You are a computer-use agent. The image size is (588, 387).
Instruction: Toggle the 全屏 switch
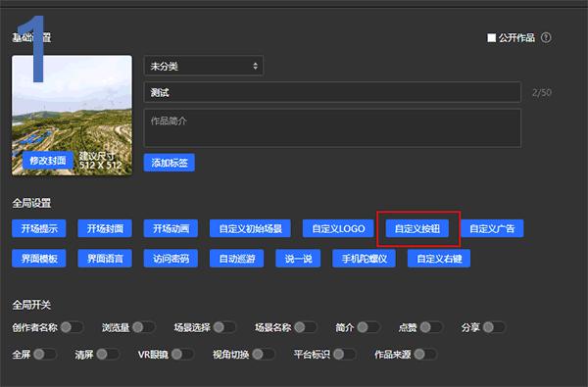[45, 354]
